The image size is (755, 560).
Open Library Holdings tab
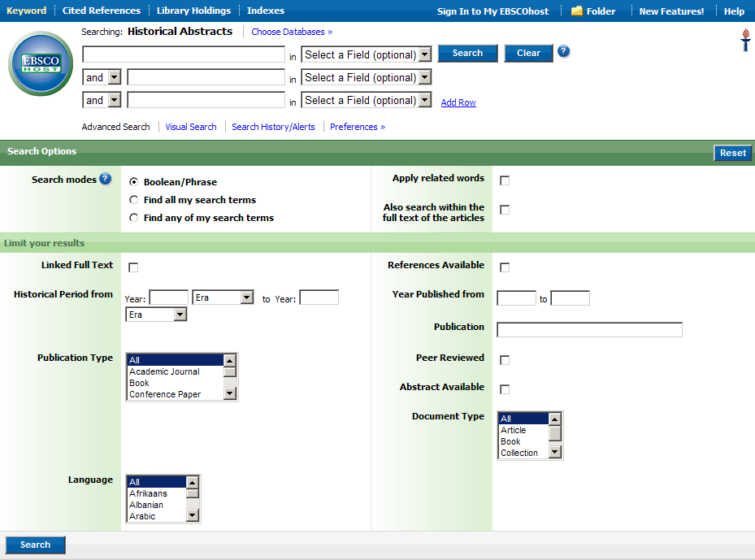(x=193, y=11)
